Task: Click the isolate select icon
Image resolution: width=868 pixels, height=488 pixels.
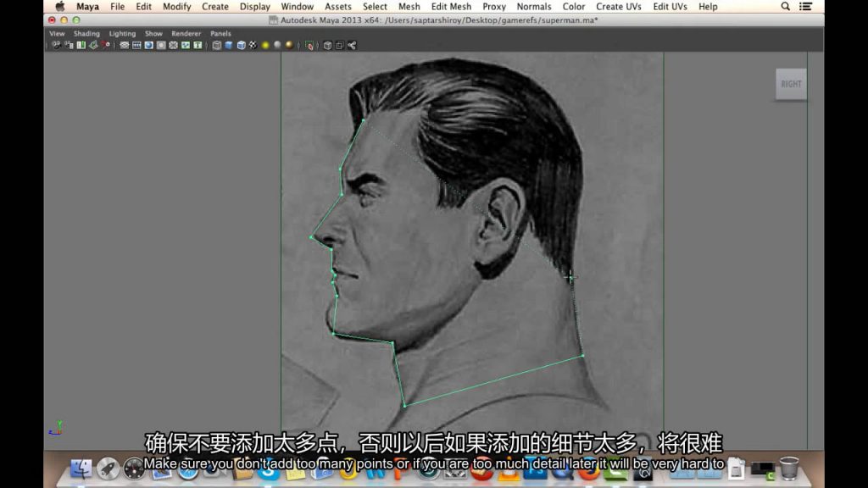Action: point(309,46)
